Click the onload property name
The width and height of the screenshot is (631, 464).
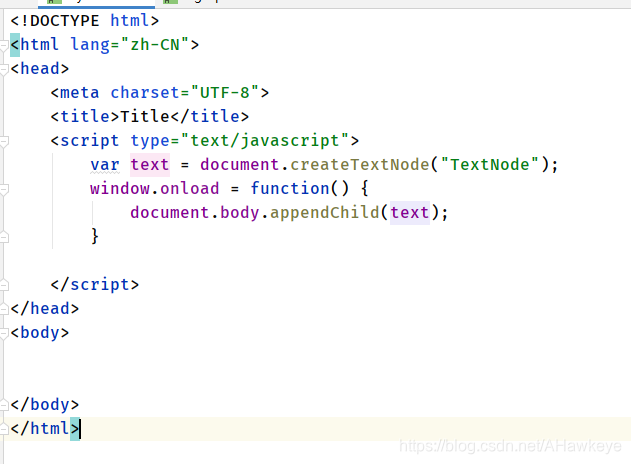[190, 189]
